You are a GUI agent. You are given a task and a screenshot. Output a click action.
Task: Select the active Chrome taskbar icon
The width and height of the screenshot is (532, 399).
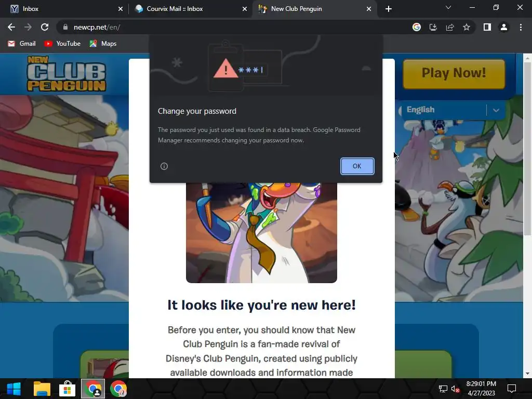click(93, 389)
